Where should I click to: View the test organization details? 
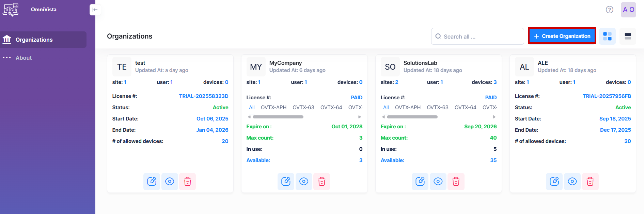point(170,181)
